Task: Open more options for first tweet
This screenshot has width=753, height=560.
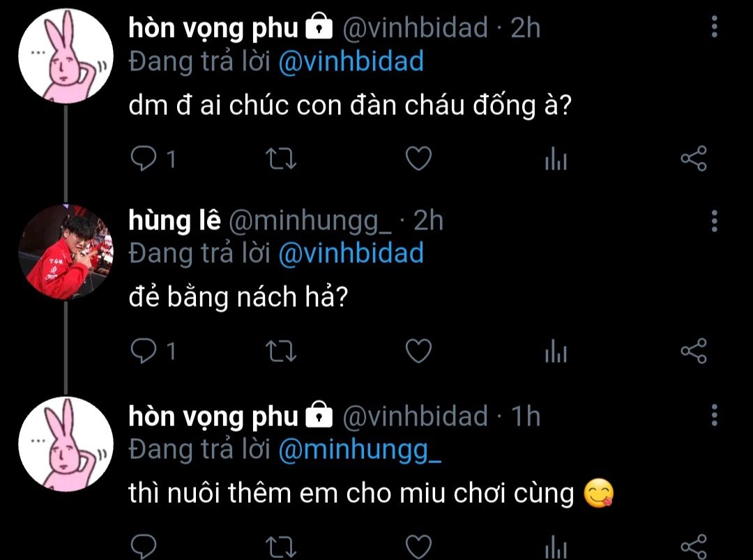Action: 714,27
